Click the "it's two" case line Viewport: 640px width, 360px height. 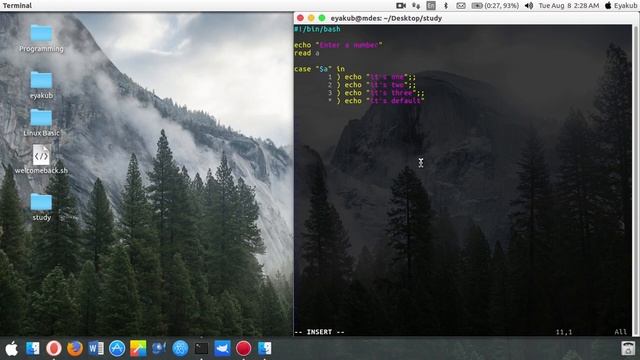[x=372, y=85]
